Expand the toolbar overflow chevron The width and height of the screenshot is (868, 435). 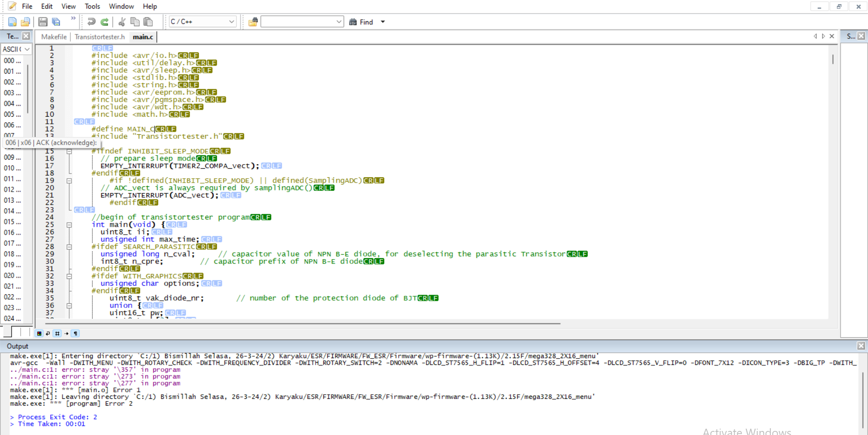tap(73, 19)
